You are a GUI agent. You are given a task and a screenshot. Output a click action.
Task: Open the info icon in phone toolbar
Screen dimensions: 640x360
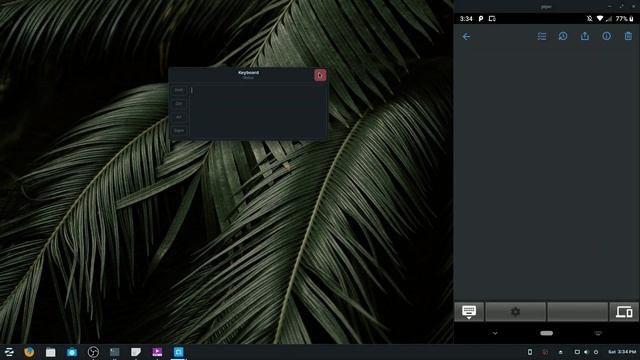pyautogui.click(x=607, y=36)
